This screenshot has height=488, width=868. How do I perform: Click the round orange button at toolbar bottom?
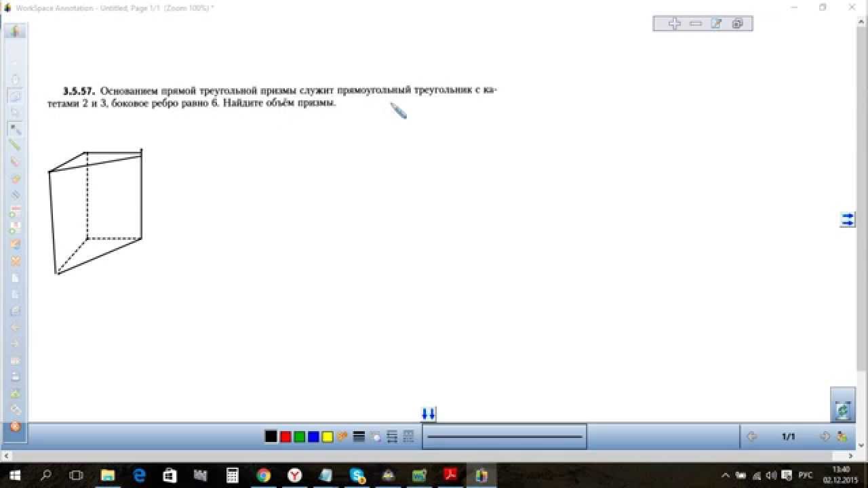point(15,427)
